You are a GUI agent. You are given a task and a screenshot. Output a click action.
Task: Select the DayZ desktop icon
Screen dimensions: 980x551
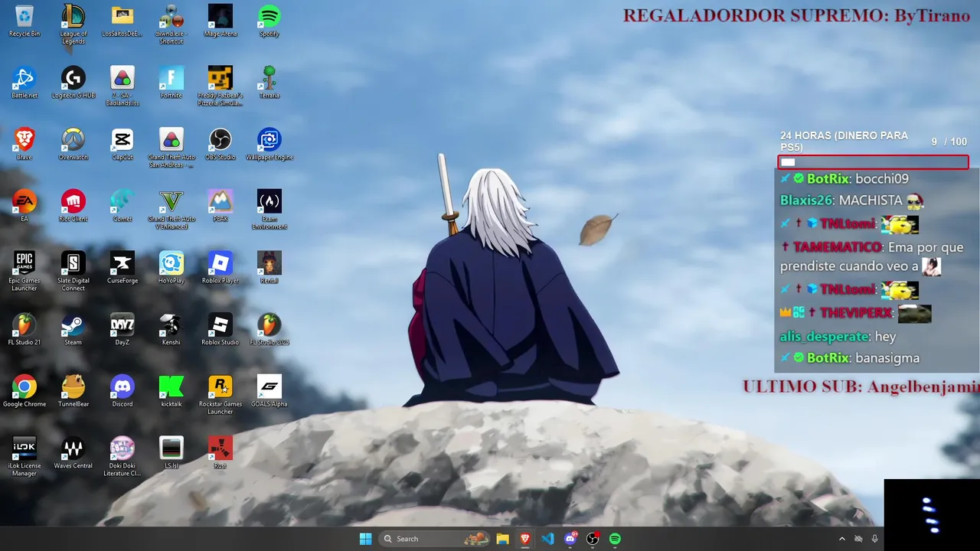coord(122,331)
